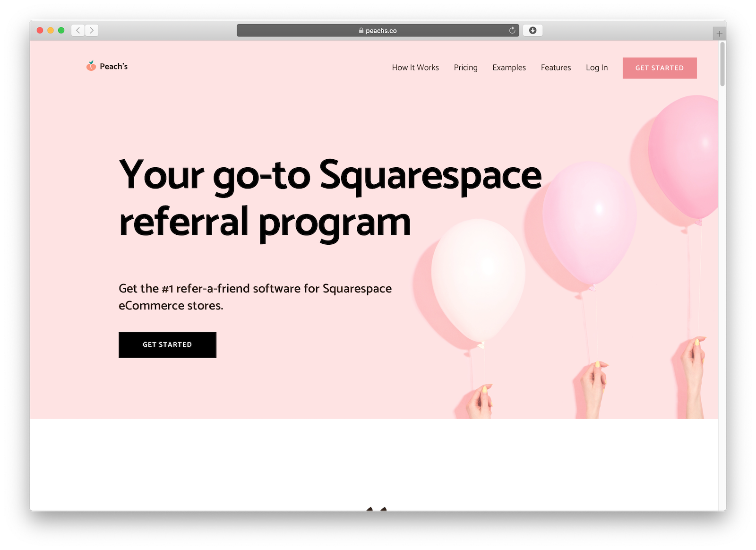
Task: Close the Safari window with the red button
Action: point(40,30)
